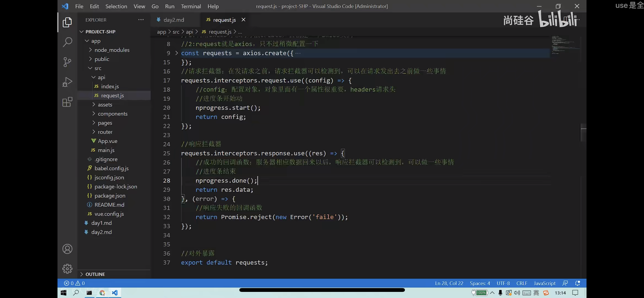Open Explorer panel more actions ellipsis
The height and width of the screenshot is (298, 644).
click(x=141, y=20)
